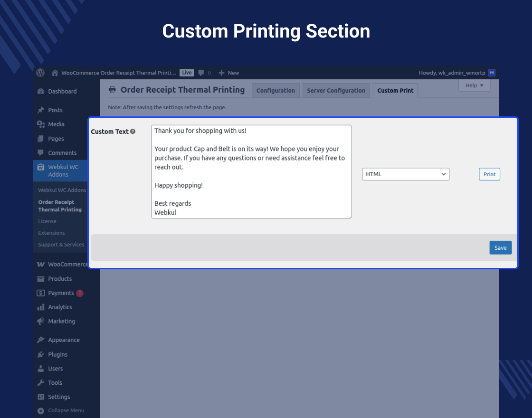
Task: Open the Extensions submenu item
Action: (52, 233)
